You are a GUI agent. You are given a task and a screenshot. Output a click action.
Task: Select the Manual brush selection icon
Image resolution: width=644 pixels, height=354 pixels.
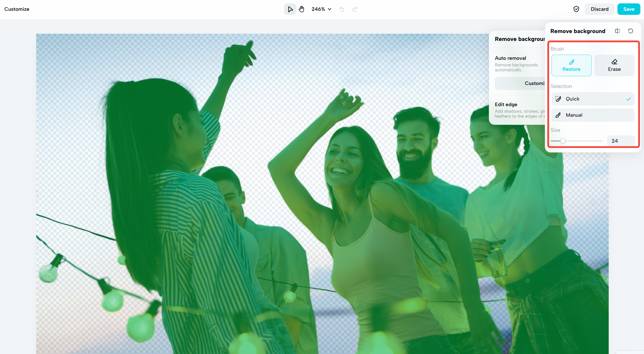point(559,115)
